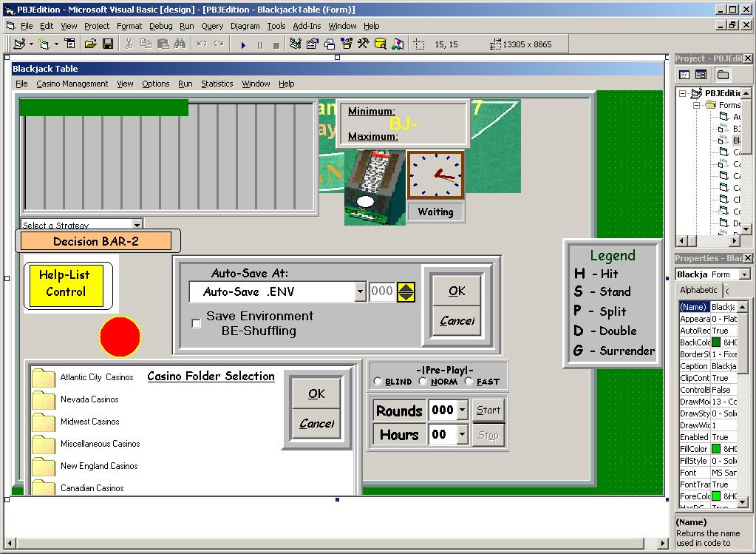This screenshot has width=756, height=554.
Task: Click the Save Project disk icon
Action: (x=107, y=44)
